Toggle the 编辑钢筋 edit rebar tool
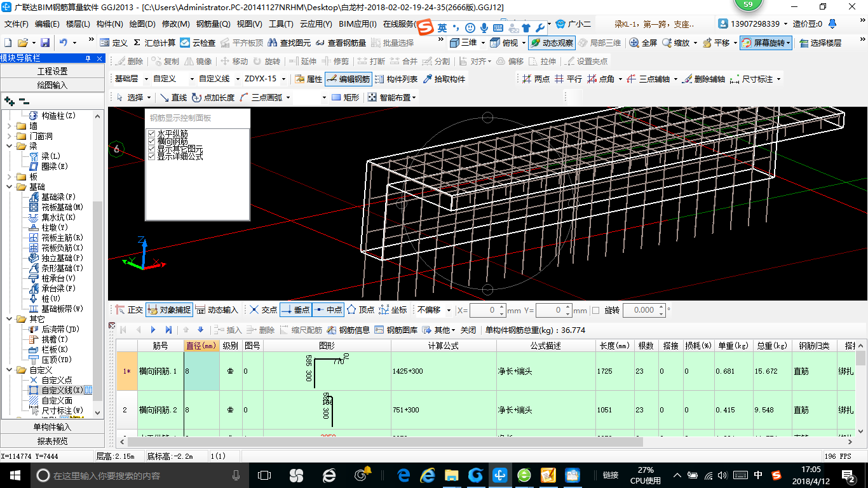Image resolution: width=868 pixels, height=488 pixels. click(348, 79)
